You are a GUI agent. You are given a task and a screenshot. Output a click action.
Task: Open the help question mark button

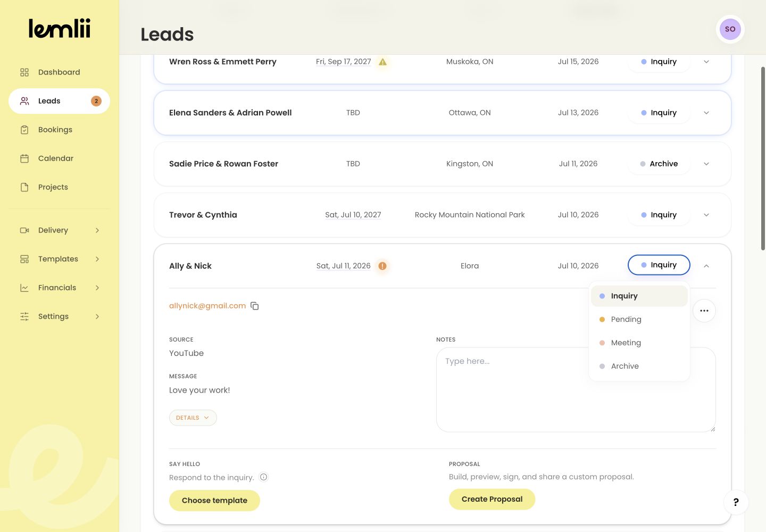point(736,502)
